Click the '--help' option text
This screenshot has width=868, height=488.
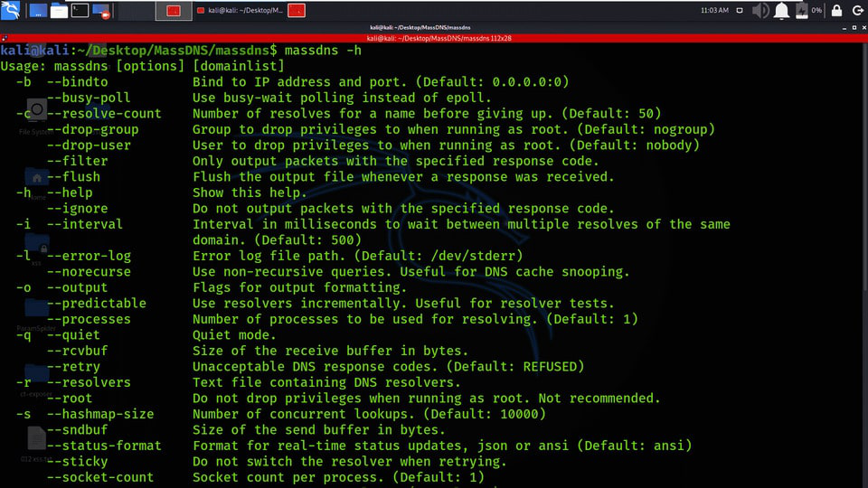pyautogui.click(x=70, y=192)
